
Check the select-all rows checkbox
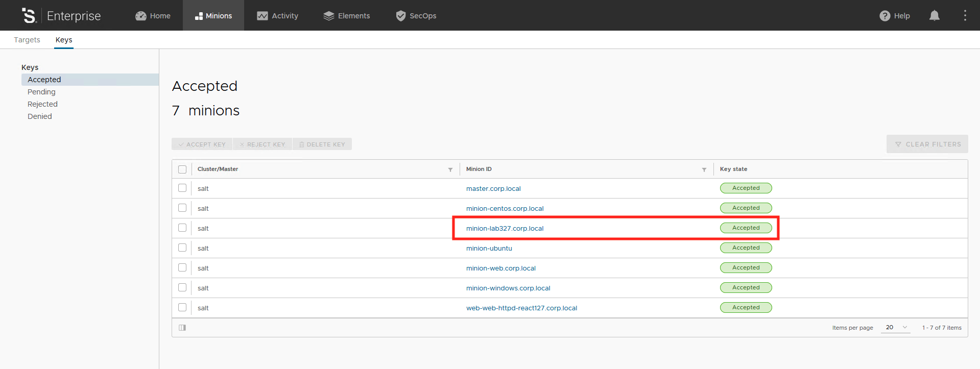click(182, 169)
